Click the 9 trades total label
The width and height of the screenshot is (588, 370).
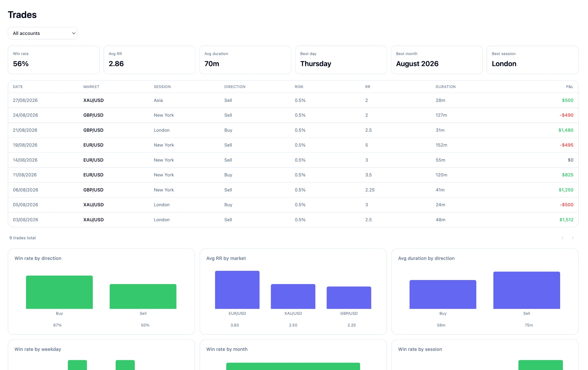pos(22,238)
